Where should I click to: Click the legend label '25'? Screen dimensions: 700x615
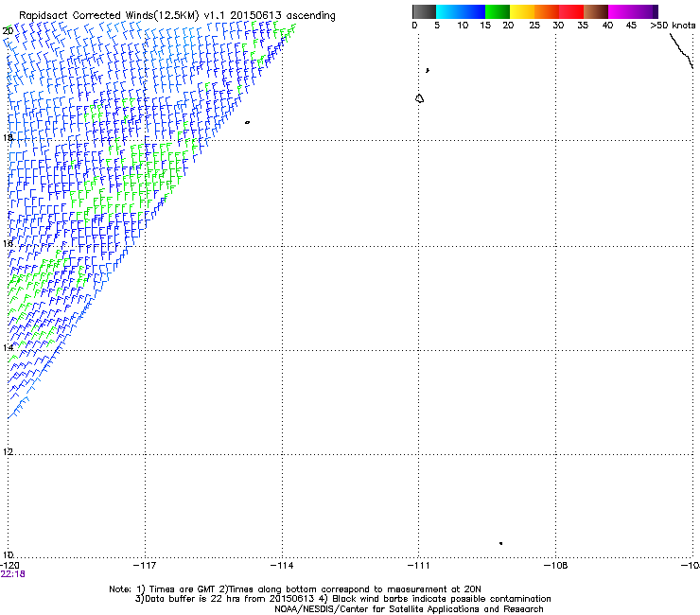coord(534,26)
